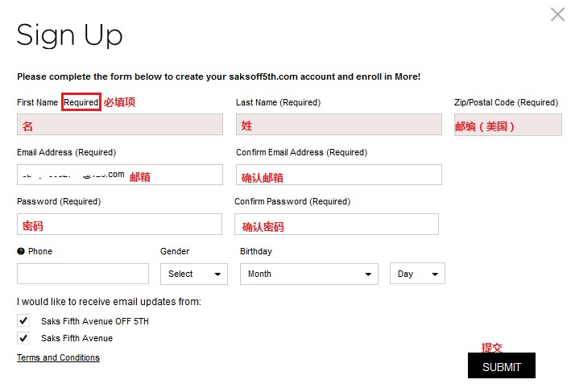Click the 'Gender' label text
The image size is (571, 392).
175,251
